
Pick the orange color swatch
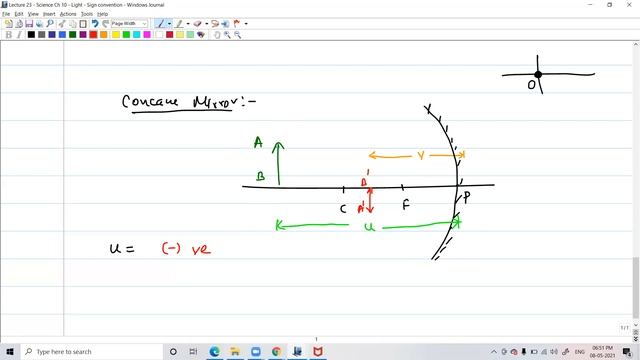104,35
